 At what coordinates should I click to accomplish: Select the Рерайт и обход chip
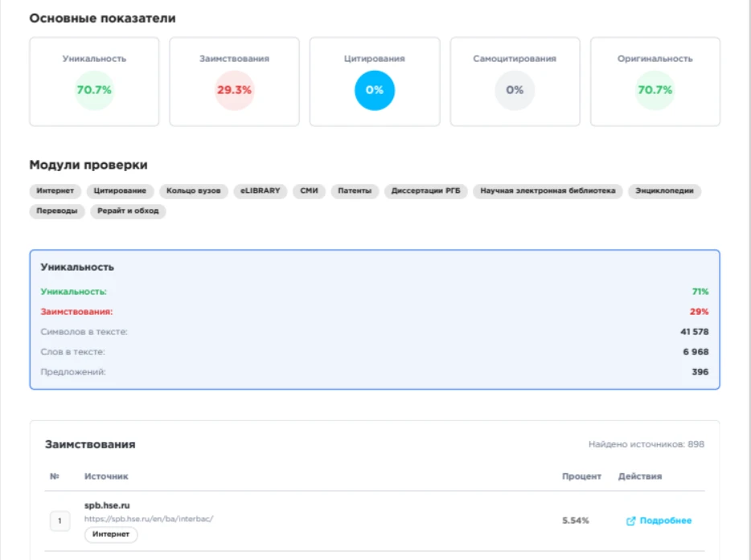128,211
